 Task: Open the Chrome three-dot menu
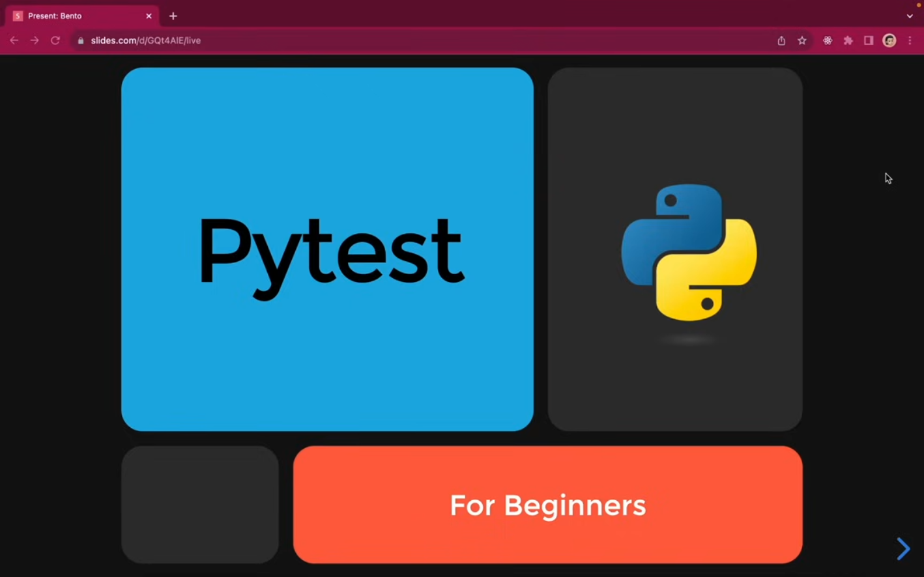click(910, 40)
